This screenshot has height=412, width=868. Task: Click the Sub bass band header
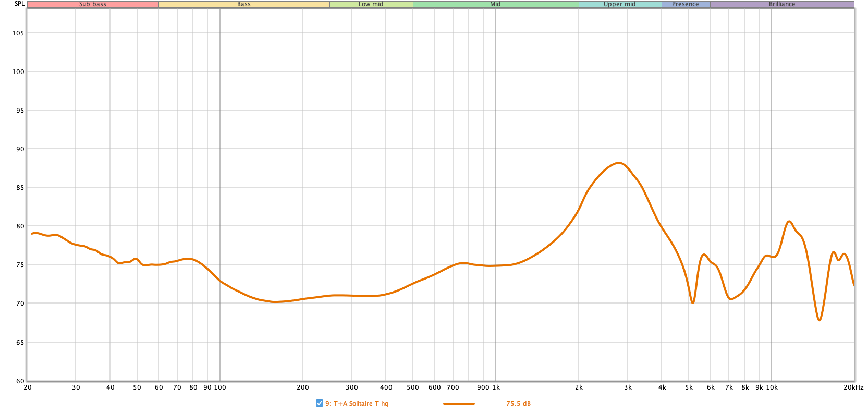click(93, 4)
